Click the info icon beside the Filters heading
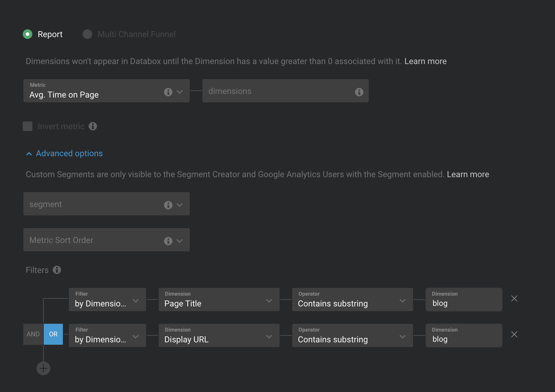Image resolution: width=555 pixels, height=392 pixels. pyautogui.click(x=56, y=270)
